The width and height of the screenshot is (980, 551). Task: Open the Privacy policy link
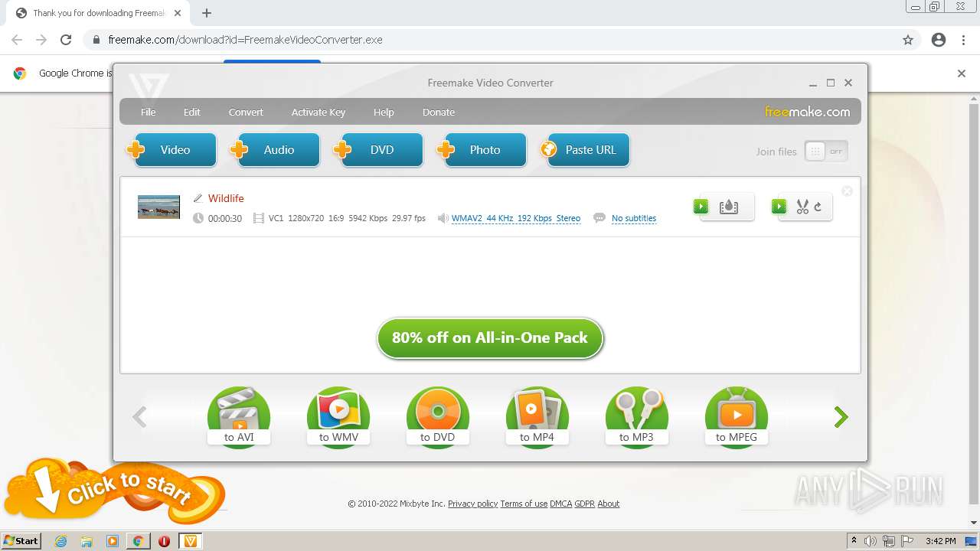[472, 504]
